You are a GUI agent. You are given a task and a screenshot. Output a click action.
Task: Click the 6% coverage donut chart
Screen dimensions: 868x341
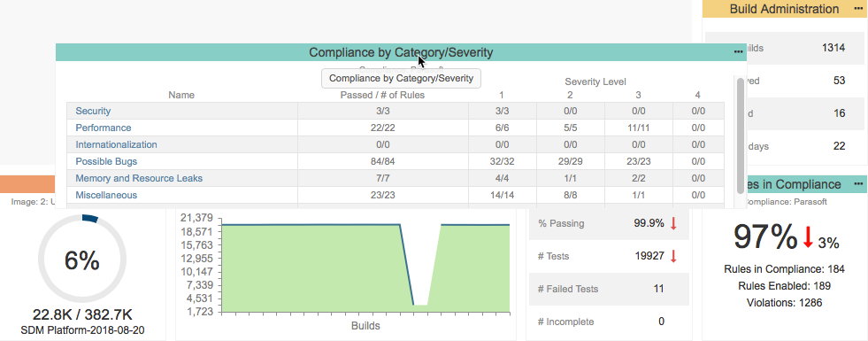coord(82,260)
